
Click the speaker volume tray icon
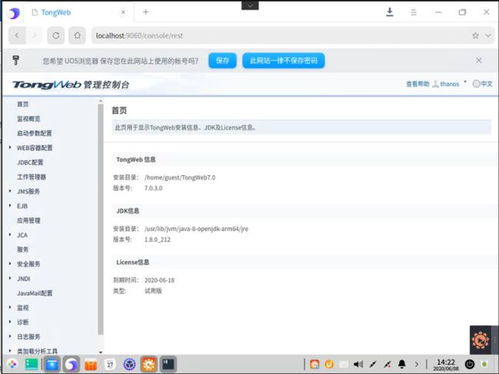358,364
